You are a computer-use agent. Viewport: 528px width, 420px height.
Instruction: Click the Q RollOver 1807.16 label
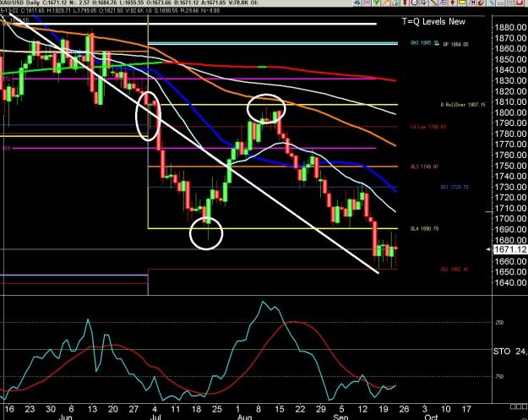tap(463, 105)
